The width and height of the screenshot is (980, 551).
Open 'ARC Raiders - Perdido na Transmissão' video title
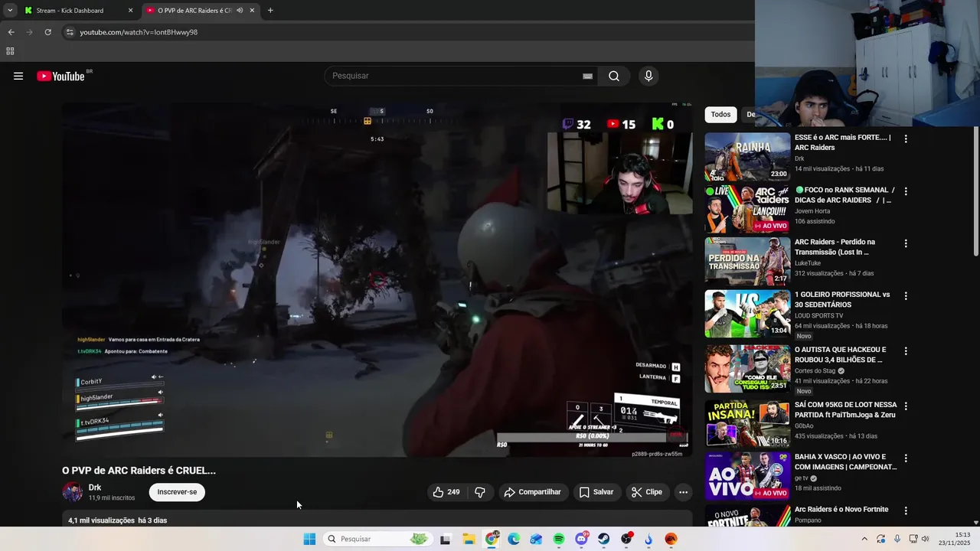tap(836, 247)
